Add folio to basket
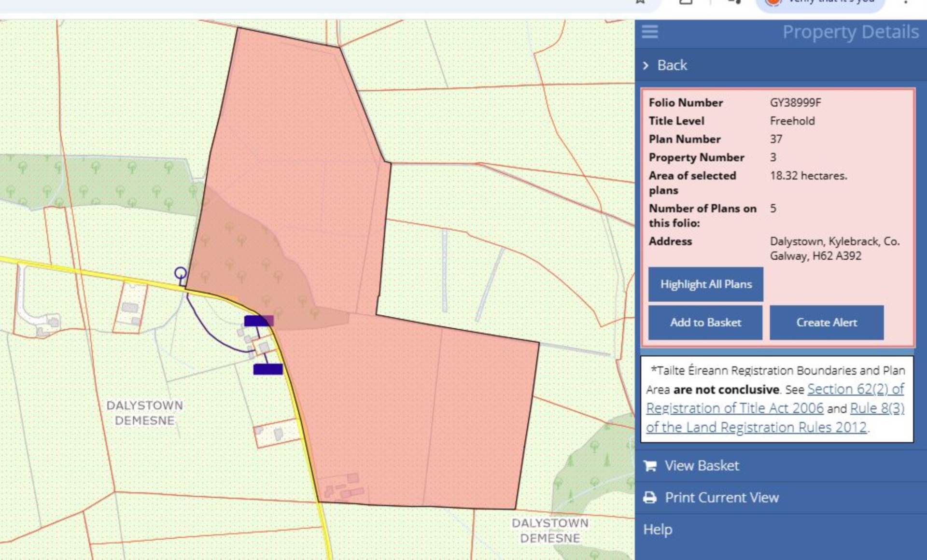The height and width of the screenshot is (560, 927). pyautogui.click(x=705, y=322)
